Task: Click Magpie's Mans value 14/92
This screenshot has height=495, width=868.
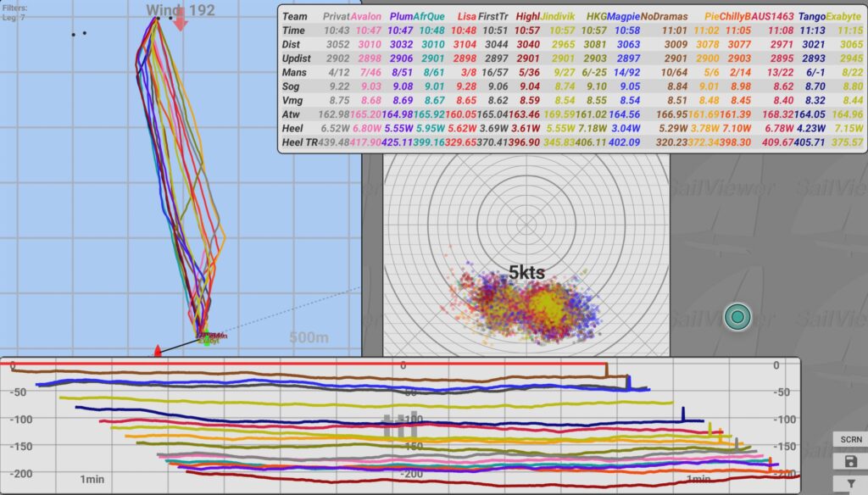Action: (626, 73)
